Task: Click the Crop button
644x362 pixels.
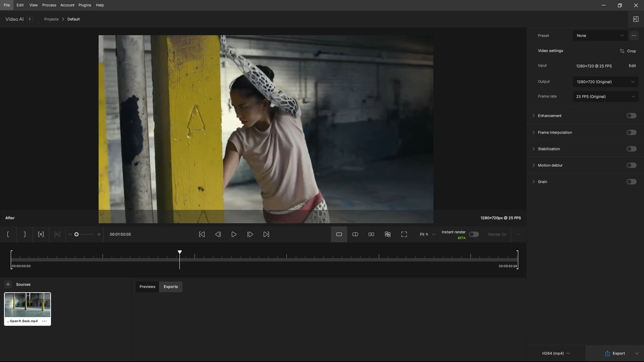Action: tap(628, 51)
